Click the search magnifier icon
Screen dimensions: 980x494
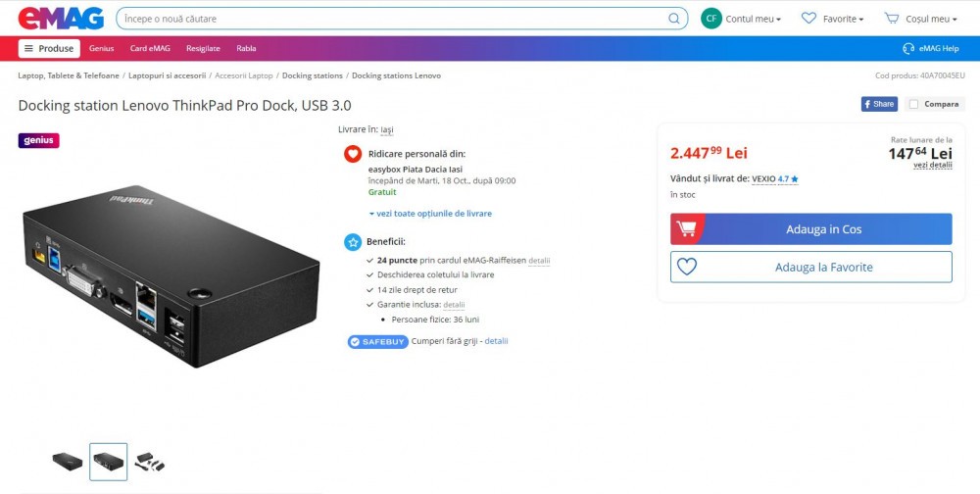674,19
